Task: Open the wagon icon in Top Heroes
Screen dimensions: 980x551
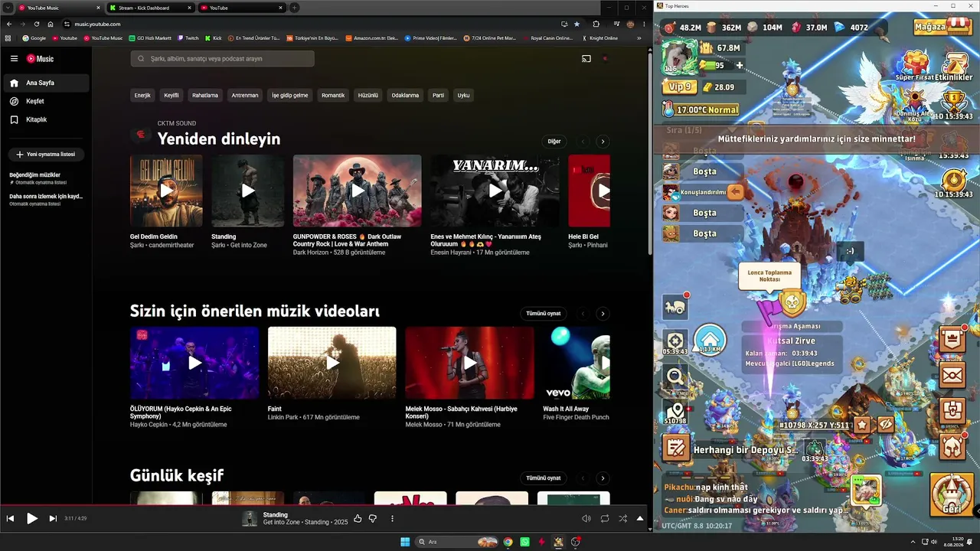Action: point(675,307)
